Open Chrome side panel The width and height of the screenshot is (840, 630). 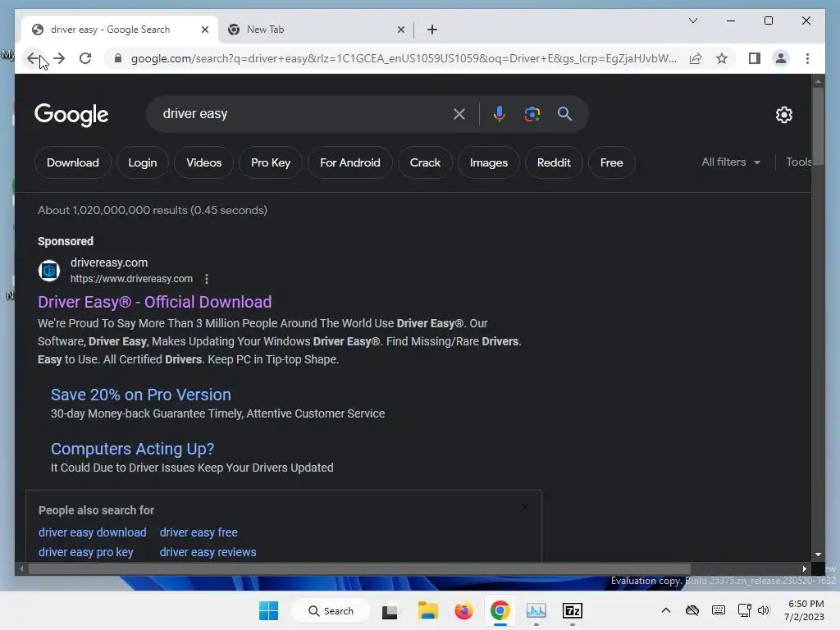click(755, 58)
